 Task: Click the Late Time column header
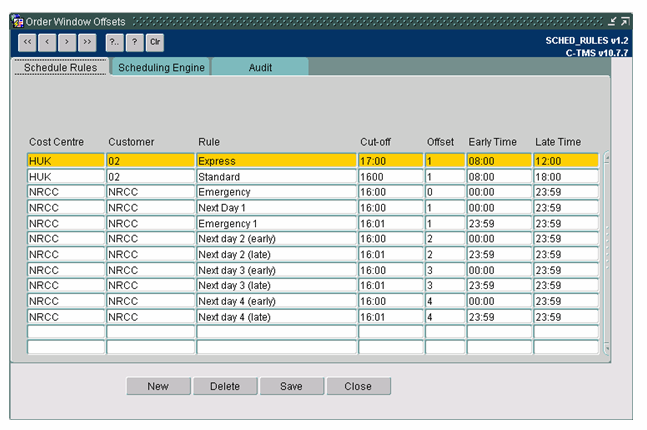tap(558, 142)
